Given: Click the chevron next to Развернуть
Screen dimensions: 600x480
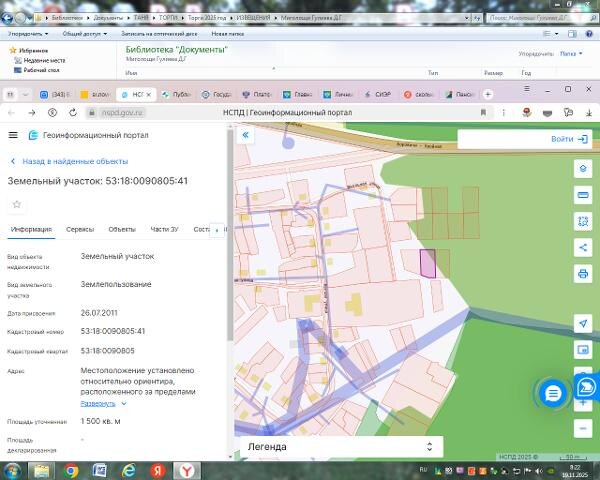Looking at the screenshot, I should (124, 403).
